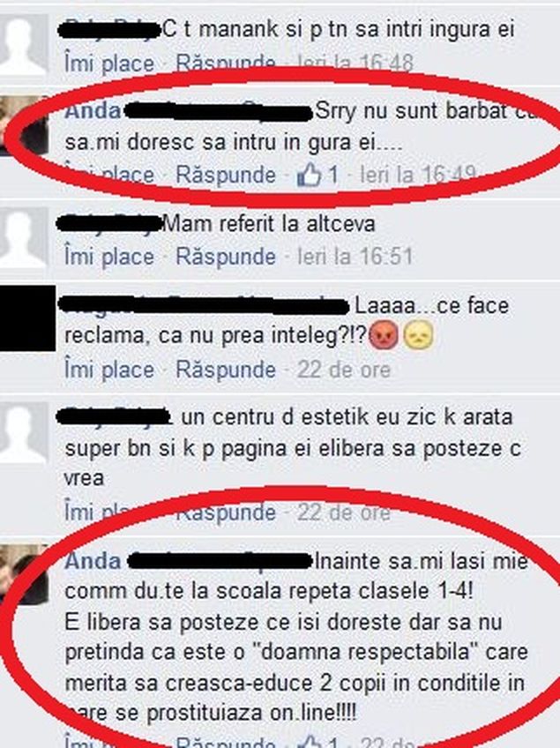This screenshot has height=748, width=560.
Task: Open the blacked-out profile picture beside the 'Laaaa' comment
Action: 27,318
